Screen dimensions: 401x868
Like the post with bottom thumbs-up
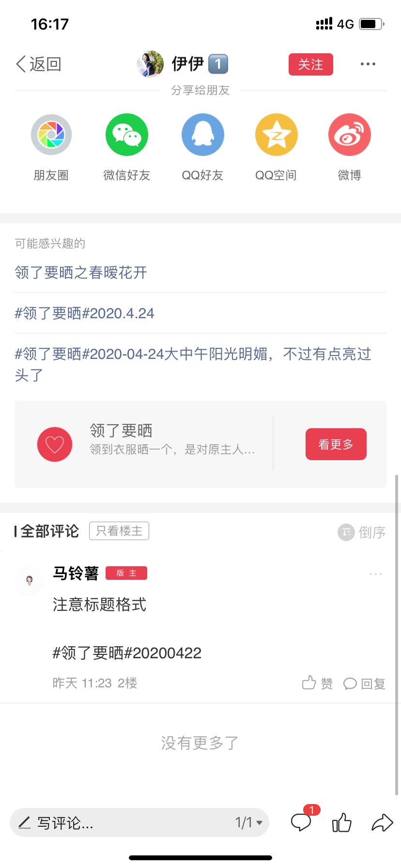point(342,822)
